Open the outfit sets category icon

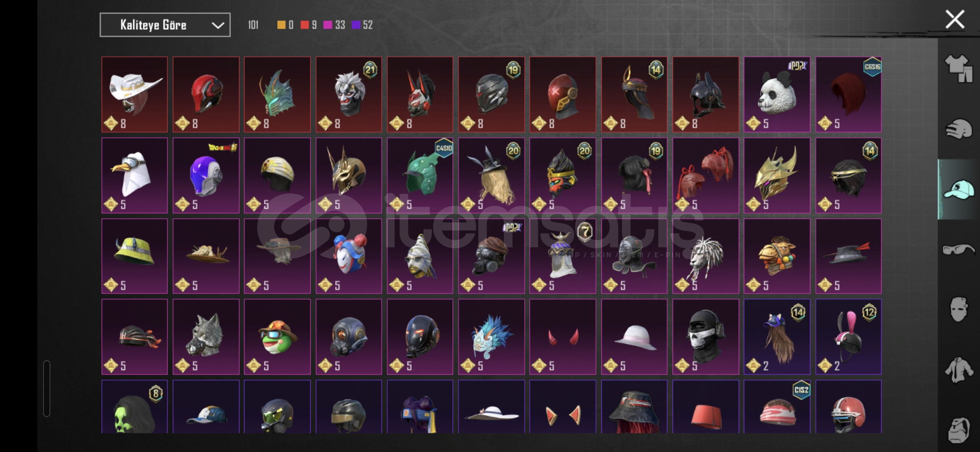click(958, 68)
